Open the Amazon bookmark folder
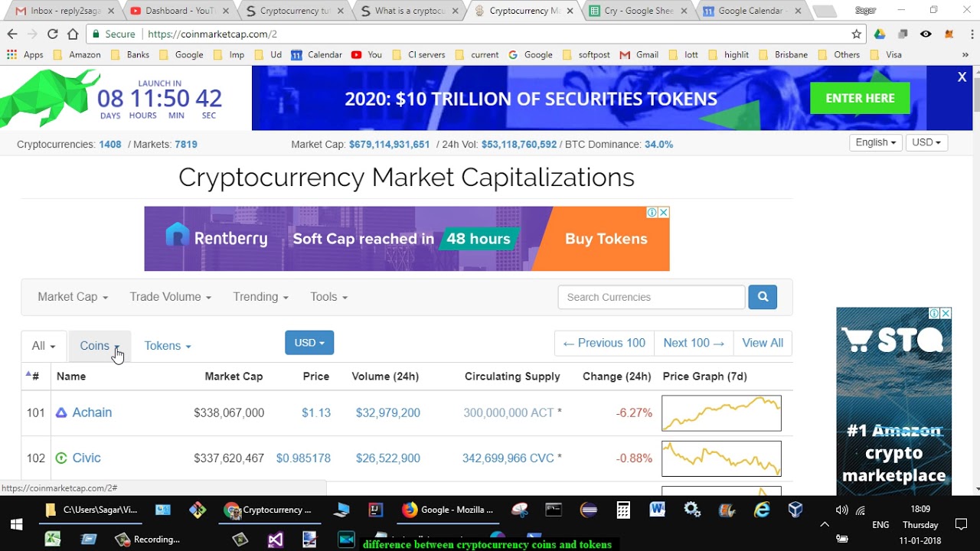The image size is (980, 551). [x=76, y=54]
